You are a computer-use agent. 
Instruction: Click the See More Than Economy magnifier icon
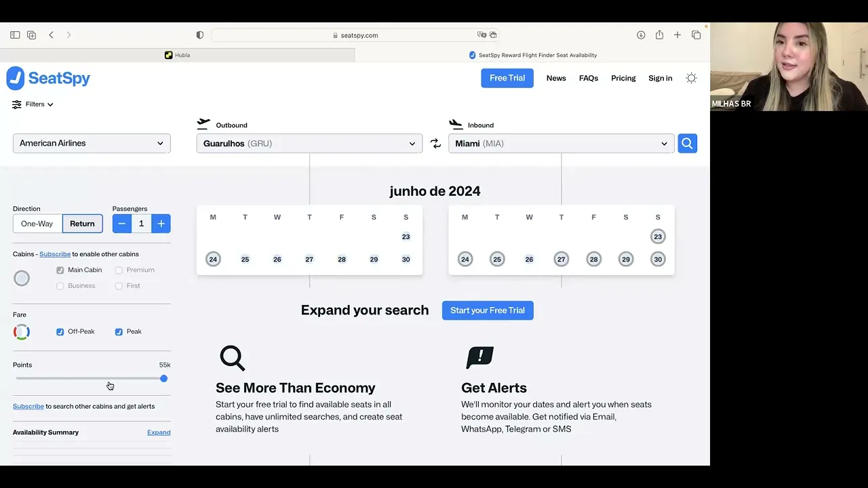pos(232,358)
